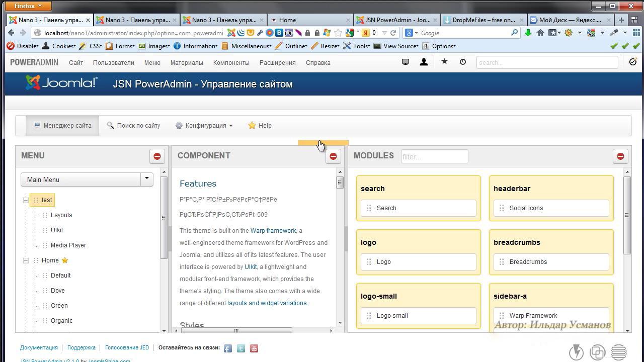
Task: Open the Расширения menu
Action: pos(278,62)
